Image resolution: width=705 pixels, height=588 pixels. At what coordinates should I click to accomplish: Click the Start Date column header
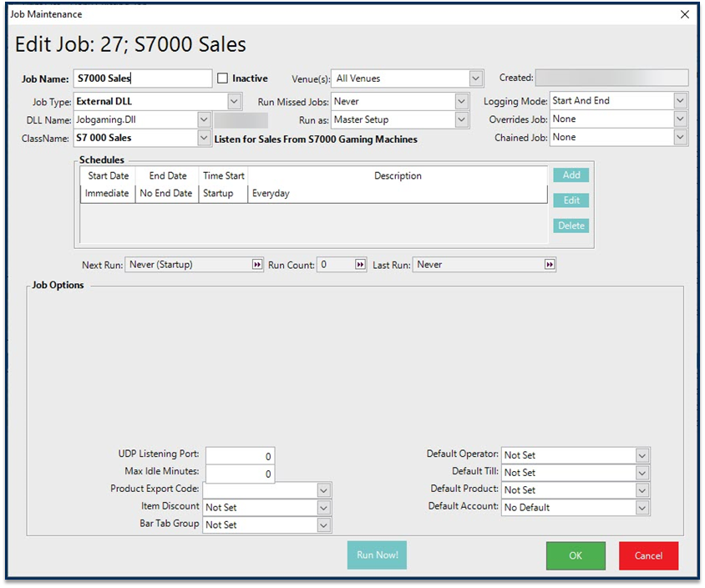click(x=108, y=175)
